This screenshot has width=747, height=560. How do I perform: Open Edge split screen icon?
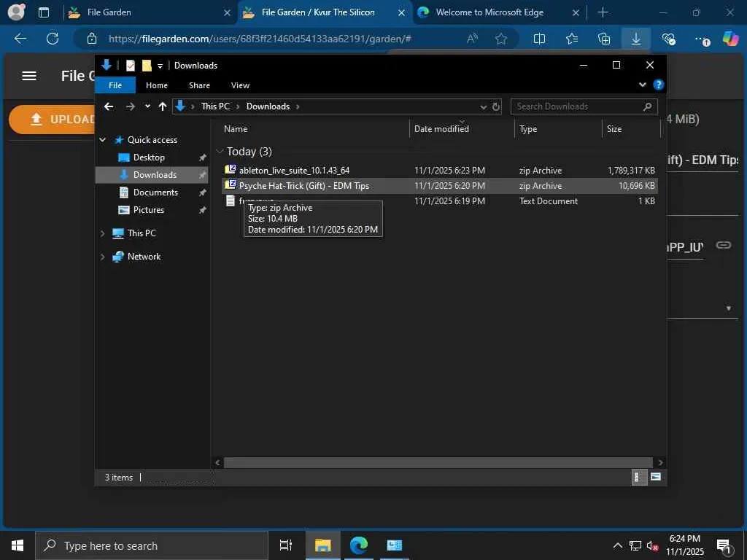point(539,39)
